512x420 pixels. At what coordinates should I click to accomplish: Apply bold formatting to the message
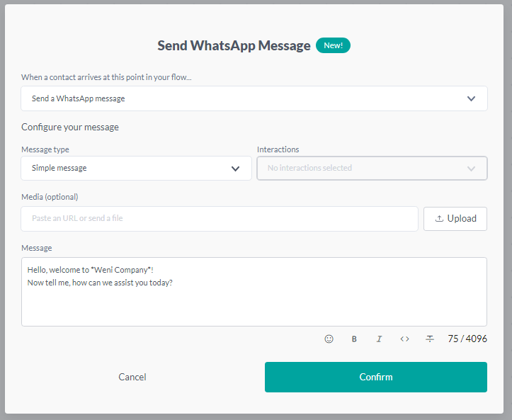point(354,339)
